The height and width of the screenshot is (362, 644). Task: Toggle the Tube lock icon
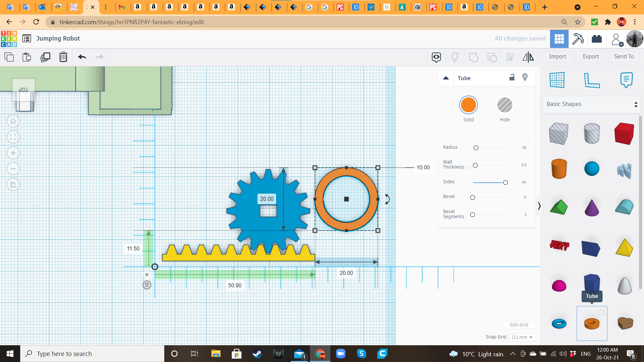coord(512,77)
